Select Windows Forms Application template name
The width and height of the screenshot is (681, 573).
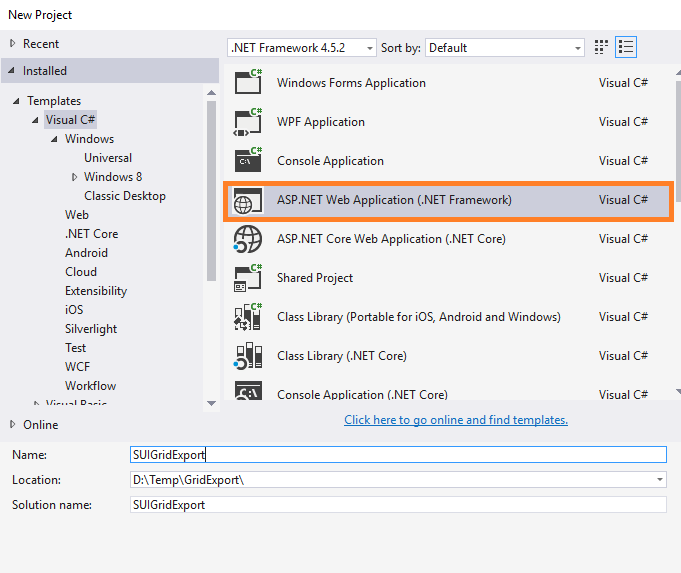(351, 83)
